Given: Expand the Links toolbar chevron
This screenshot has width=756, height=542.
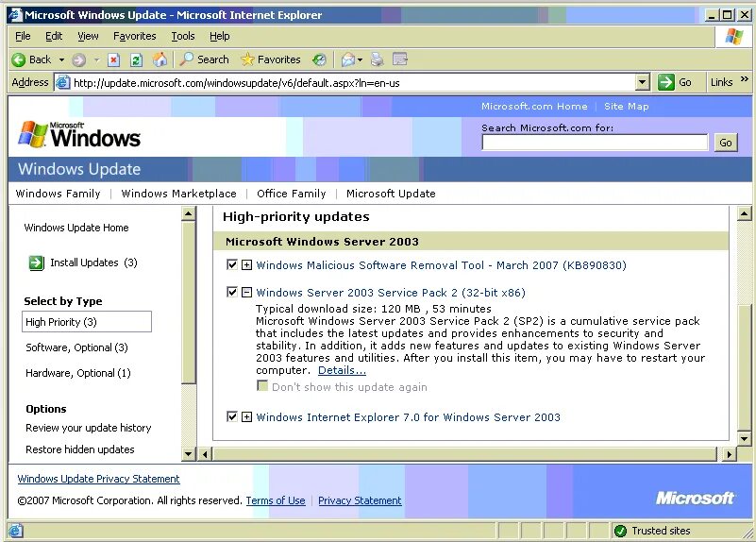Looking at the screenshot, I should pos(745,78).
